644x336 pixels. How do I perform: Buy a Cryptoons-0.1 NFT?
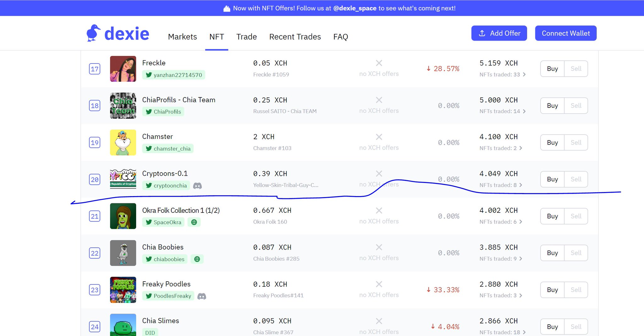click(x=552, y=179)
